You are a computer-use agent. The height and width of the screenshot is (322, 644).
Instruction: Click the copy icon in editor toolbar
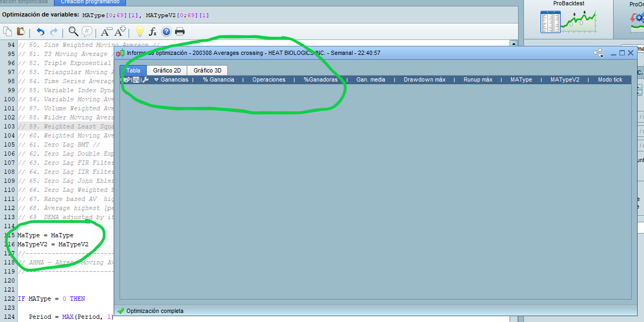coord(7,31)
